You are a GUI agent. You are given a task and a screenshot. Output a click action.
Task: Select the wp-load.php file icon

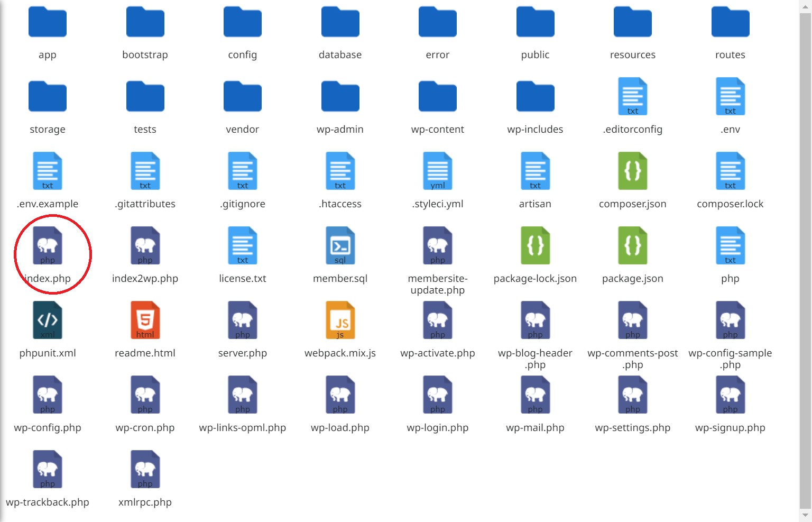(x=340, y=395)
